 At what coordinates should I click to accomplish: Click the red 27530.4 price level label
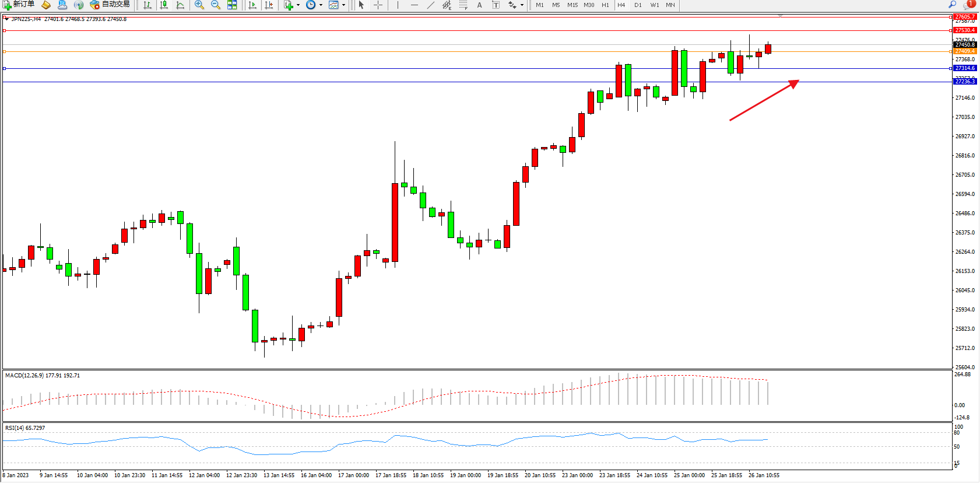coord(964,30)
